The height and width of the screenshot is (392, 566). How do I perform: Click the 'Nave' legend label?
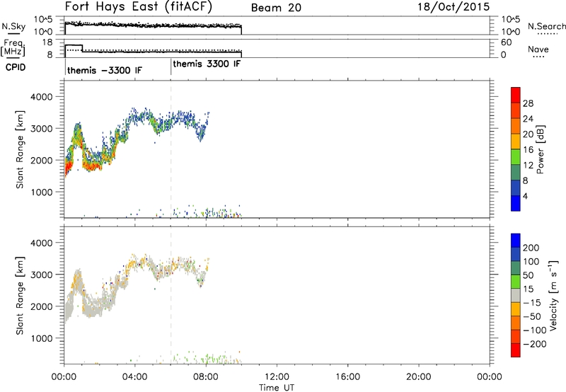pyautogui.click(x=538, y=49)
